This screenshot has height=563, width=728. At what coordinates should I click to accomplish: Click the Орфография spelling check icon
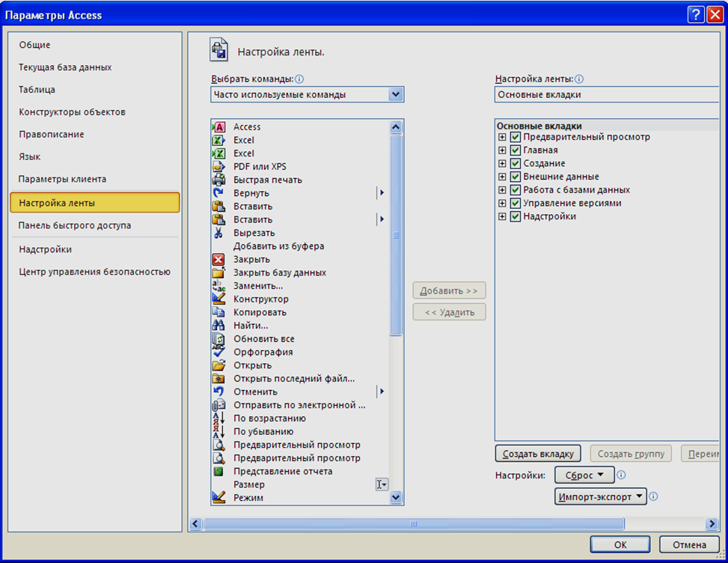pyautogui.click(x=218, y=352)
